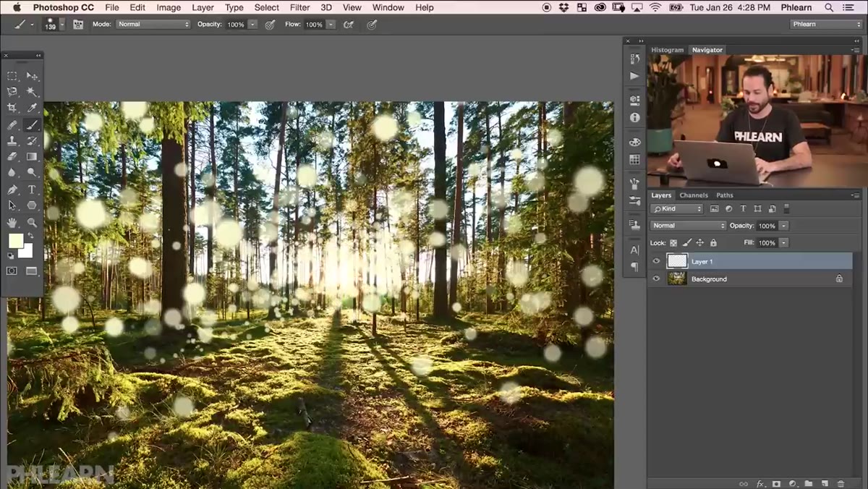
Task: Select the Zoom tool in toolbox
Action: 32,222
